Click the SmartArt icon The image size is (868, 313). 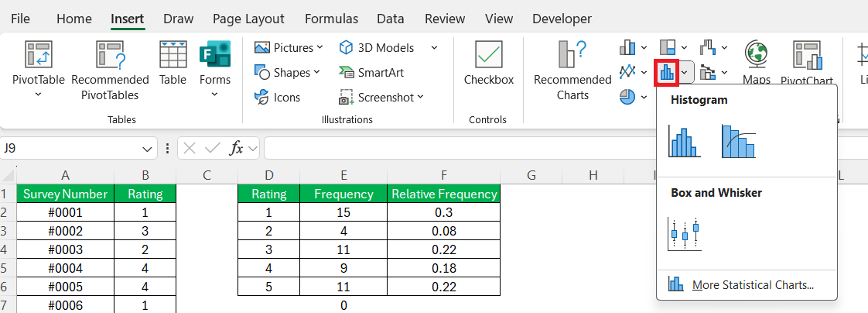[346, 73]
